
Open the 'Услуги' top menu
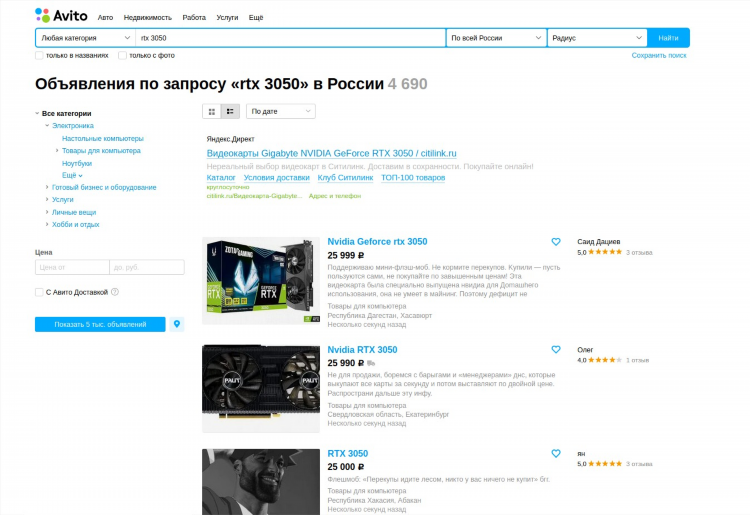tap(227, 17)
